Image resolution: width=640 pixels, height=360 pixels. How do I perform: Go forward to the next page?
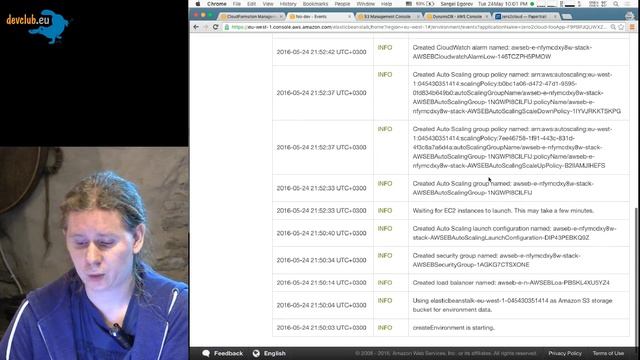click(206, 27)
